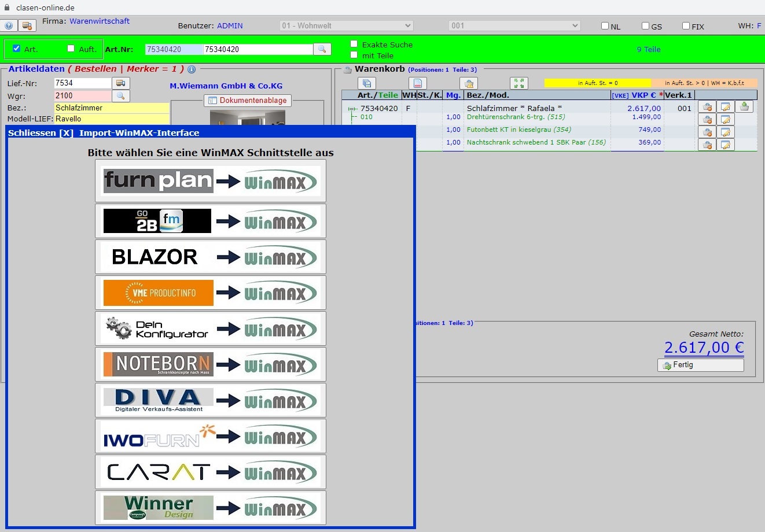Click the VKP € column header
This screenshot has height=532, width=765.
(637, 95)
